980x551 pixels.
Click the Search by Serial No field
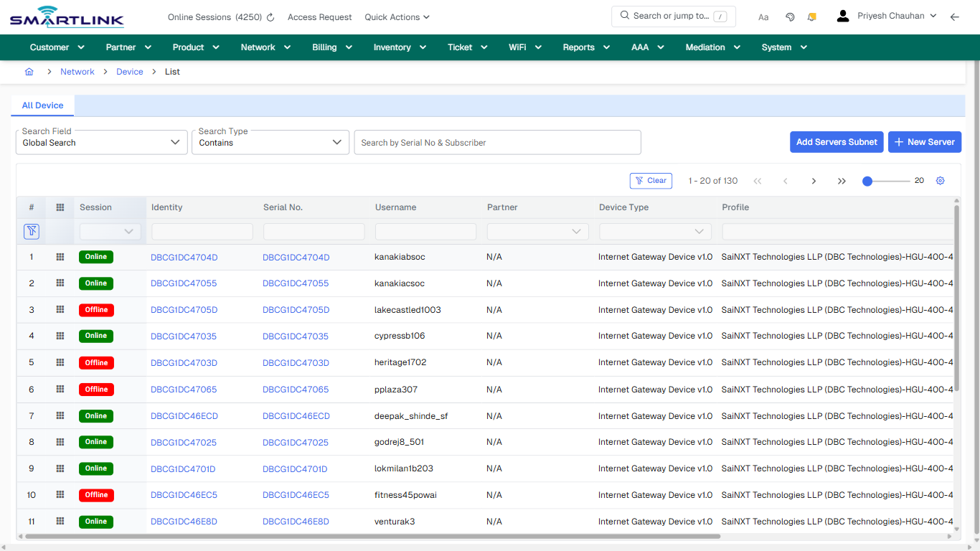point(497,142)
